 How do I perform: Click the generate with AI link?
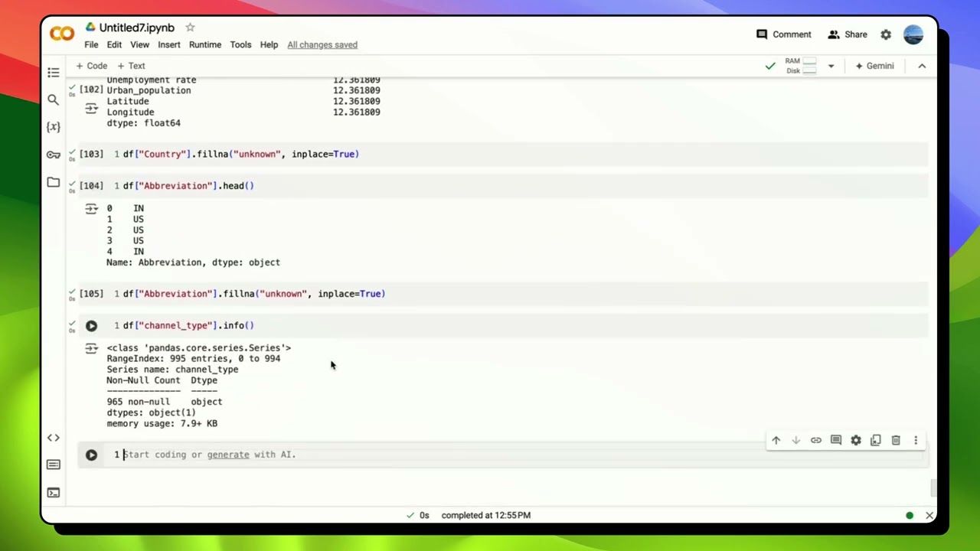coord(228,455)
